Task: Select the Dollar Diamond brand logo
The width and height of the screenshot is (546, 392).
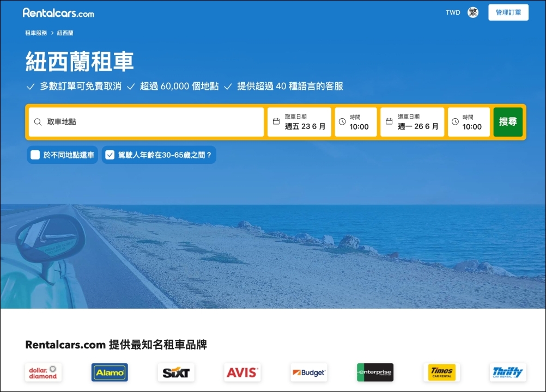Action: 43,372
